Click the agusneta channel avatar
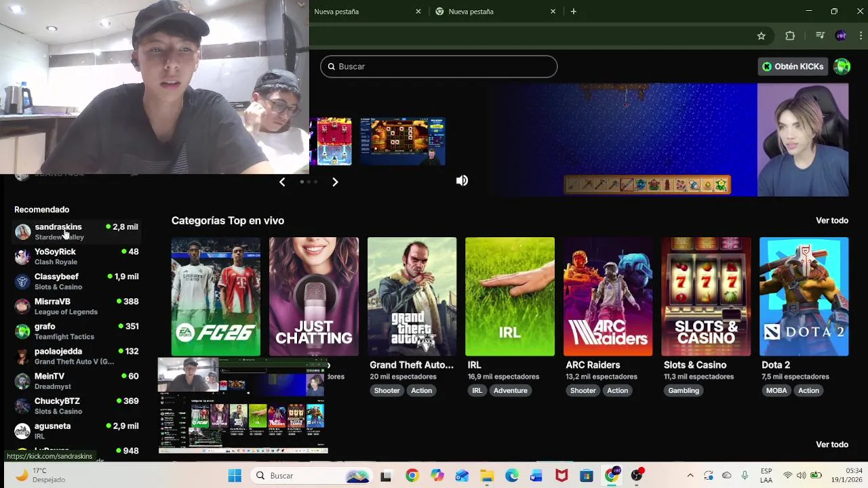The width and height of the screenshot is (868, 488). [x=22, y=431]
